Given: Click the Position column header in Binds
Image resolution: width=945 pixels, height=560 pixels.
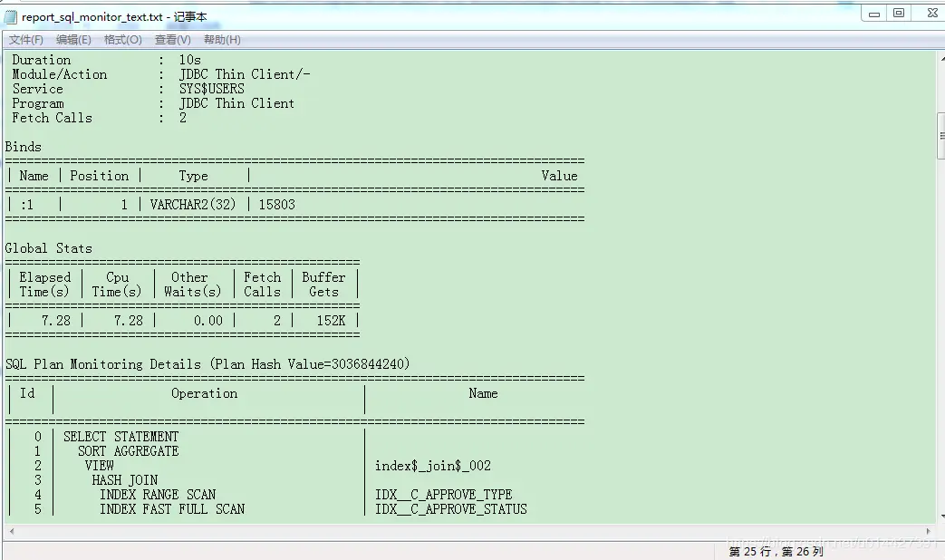Looking at the screenshot, I should [100, 176].
